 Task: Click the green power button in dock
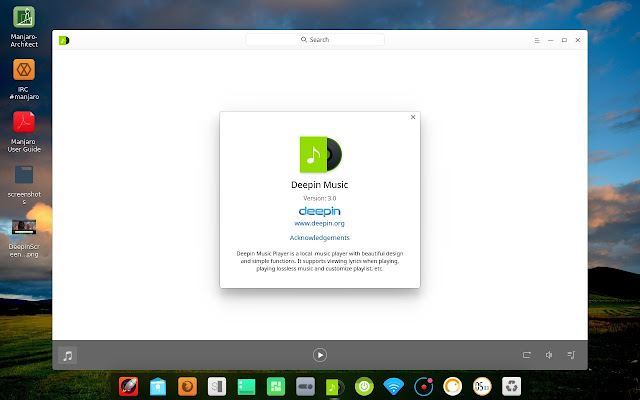[364, 386]
